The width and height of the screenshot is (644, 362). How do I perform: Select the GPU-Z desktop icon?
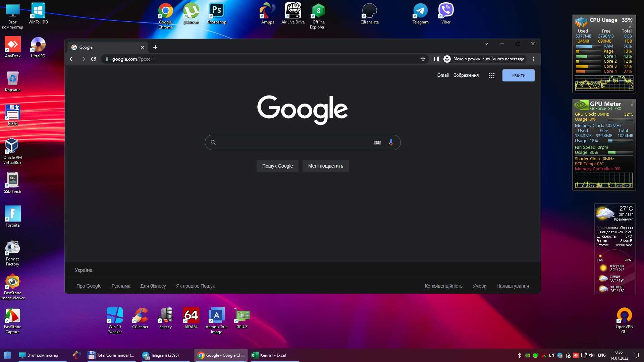tap(242, 318)
